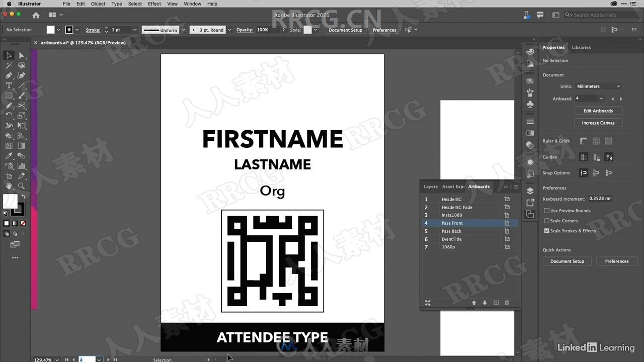Open the Arrange Documents dropdown

[55, 15]
